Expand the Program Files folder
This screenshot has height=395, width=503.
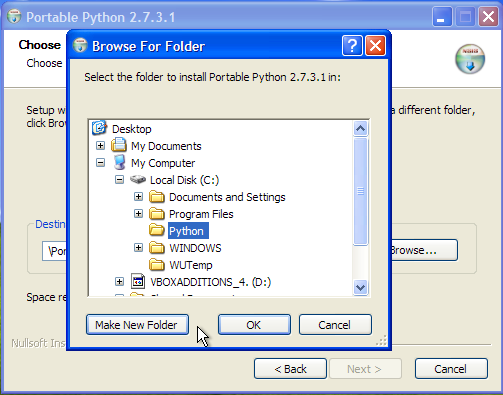point(138,214)
